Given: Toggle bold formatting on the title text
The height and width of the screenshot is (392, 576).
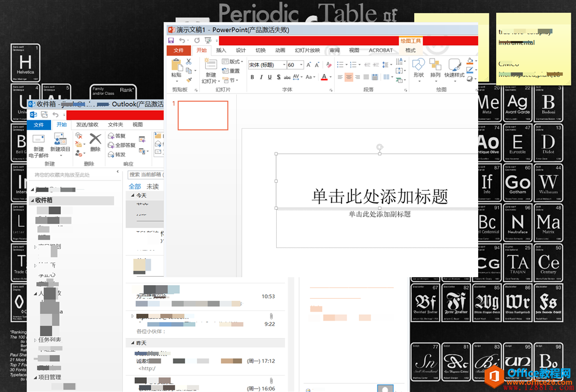Looking at the screenshot, I should (x=252, y=77).
